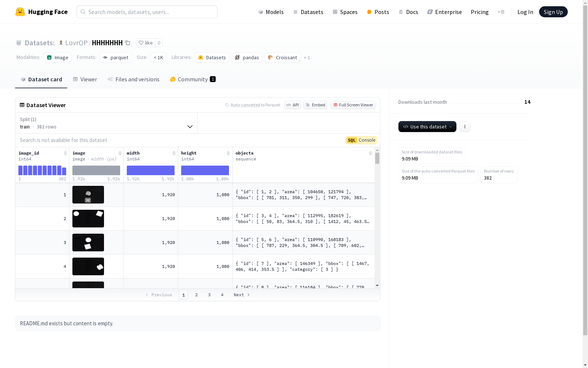Image resolution: width=588 pixels, height=368 pixels.
Task: Open the Models page
Action: (271, 12)
